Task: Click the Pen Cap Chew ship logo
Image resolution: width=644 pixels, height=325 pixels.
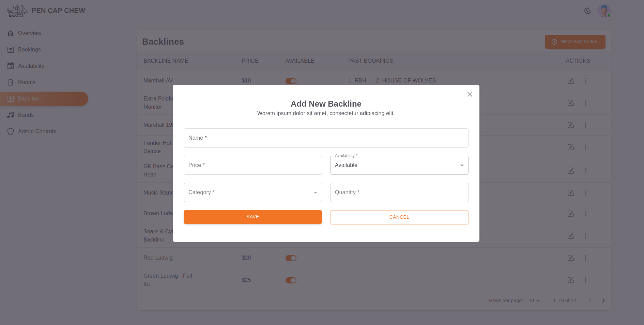Action: click(x=17, y=11)
